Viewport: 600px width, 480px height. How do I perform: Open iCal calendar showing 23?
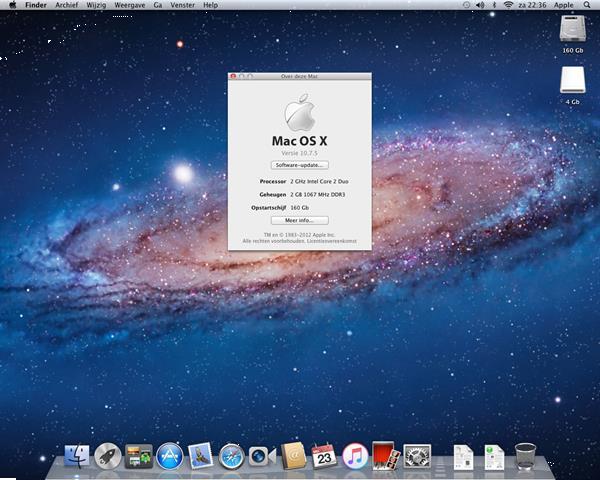324,456
